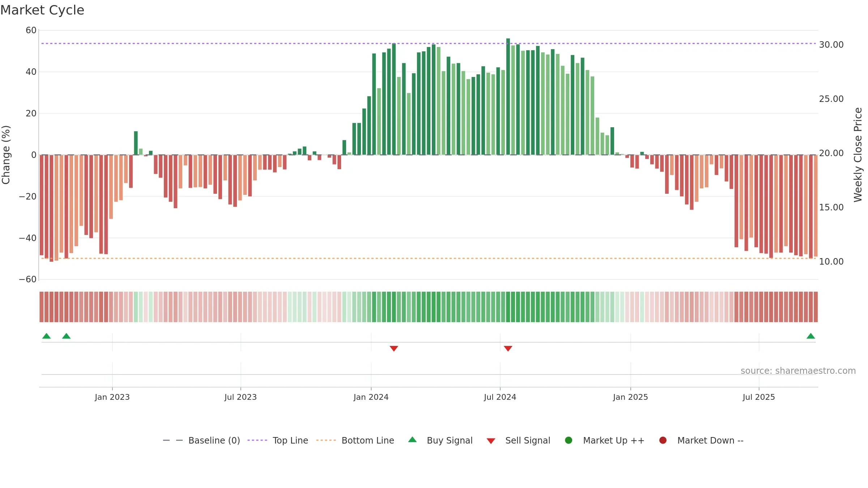This screenshot has width=868, height=488.
Task: Click the Jan 2025 axis label
Action: [630, 397]
